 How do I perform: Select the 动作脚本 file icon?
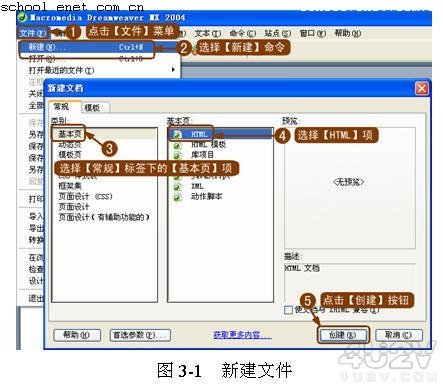(177, 197)
